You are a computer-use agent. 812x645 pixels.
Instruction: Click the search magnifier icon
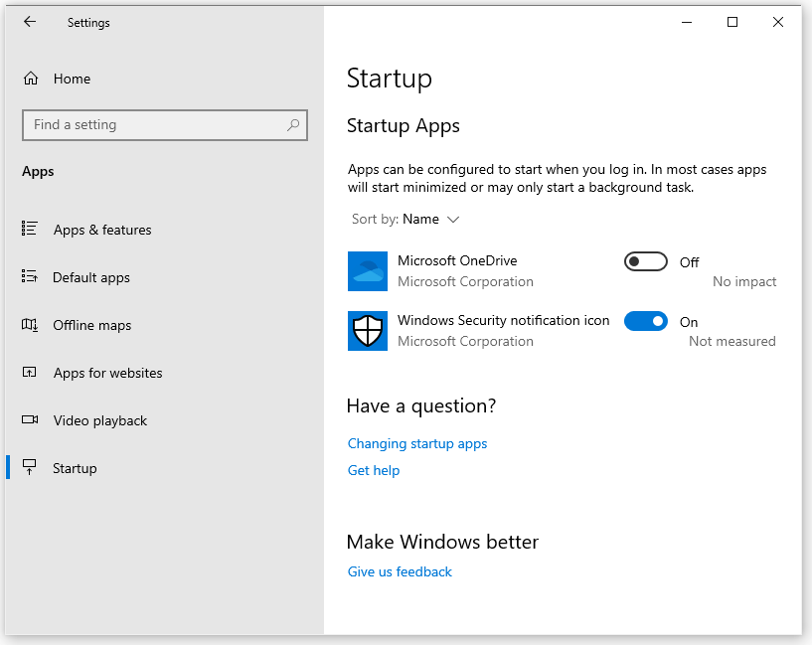coord(293,125)
